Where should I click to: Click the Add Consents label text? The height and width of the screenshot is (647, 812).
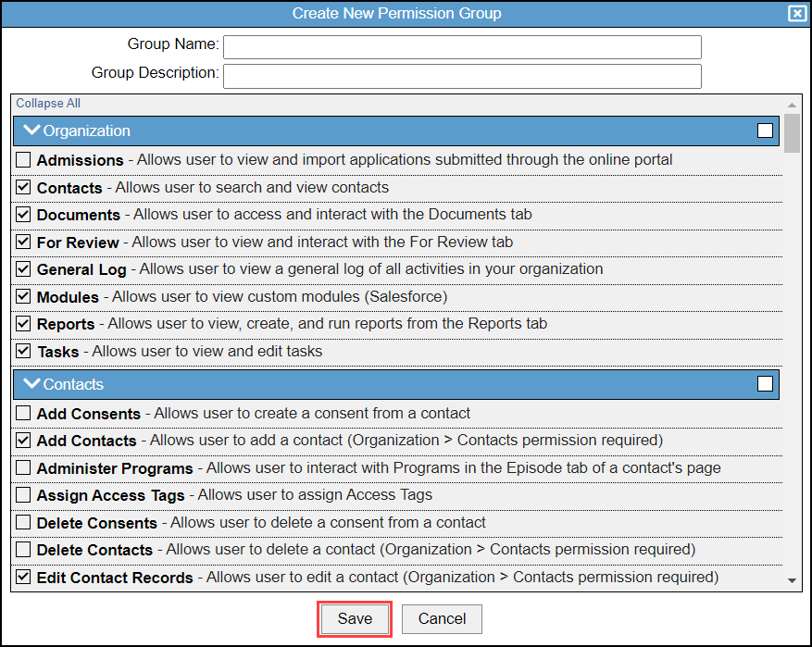point(89,414)
